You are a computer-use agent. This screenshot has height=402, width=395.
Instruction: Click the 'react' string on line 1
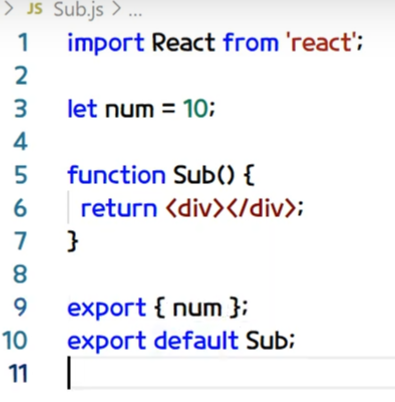coord(322,42)
